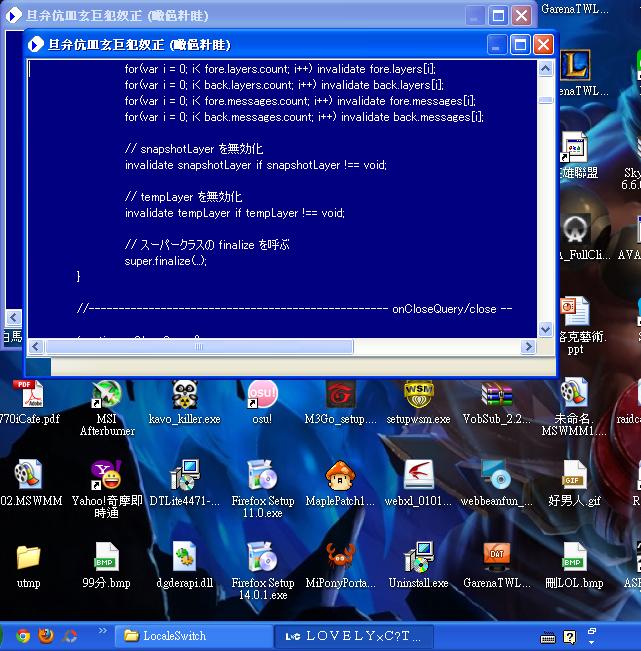Open the utmp folder
This screenshot has height=651, width=641.
[x=28, y=557]
